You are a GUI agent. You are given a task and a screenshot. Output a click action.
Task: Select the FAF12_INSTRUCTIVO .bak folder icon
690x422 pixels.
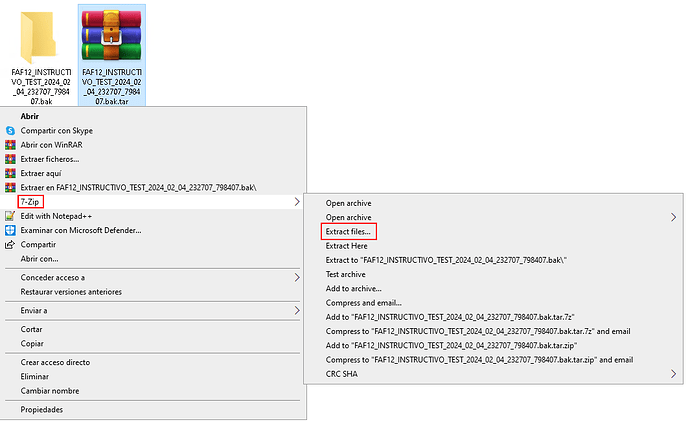39,37
